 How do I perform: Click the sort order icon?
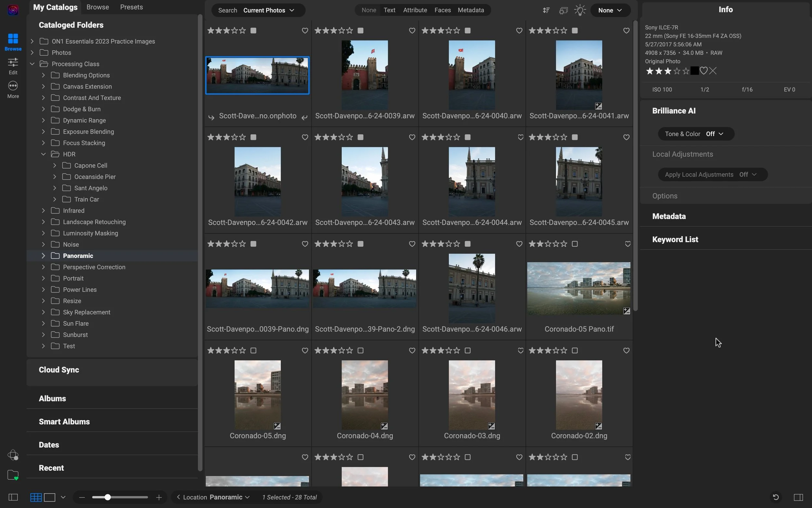pos(546,10)
